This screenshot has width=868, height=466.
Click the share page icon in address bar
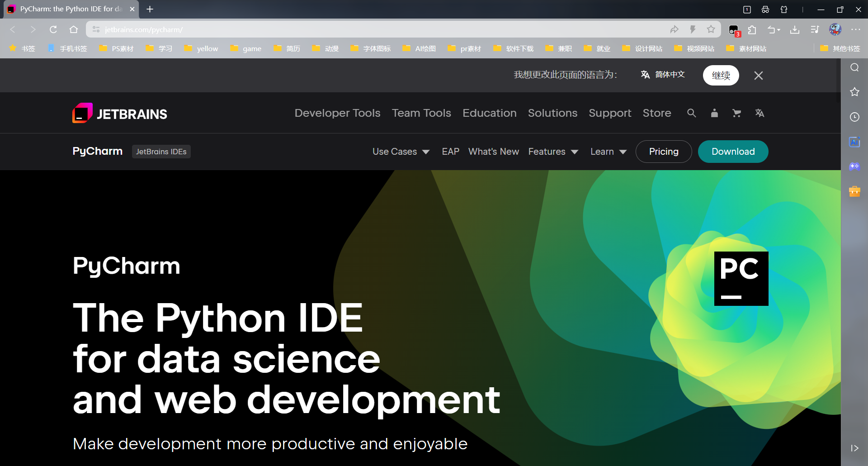pyautogui.click(x=674, y=29)
